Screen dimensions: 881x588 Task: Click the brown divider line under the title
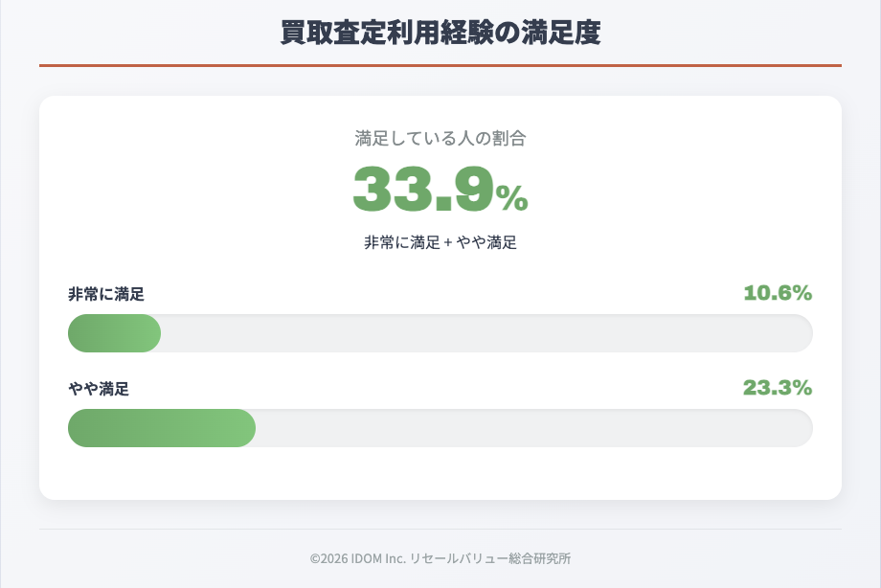tap(440, 65)
